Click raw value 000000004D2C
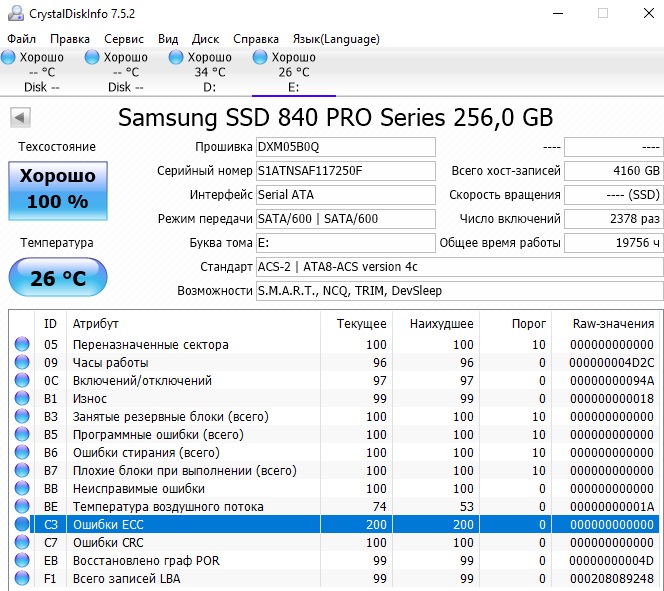 [x=611, y=363]
